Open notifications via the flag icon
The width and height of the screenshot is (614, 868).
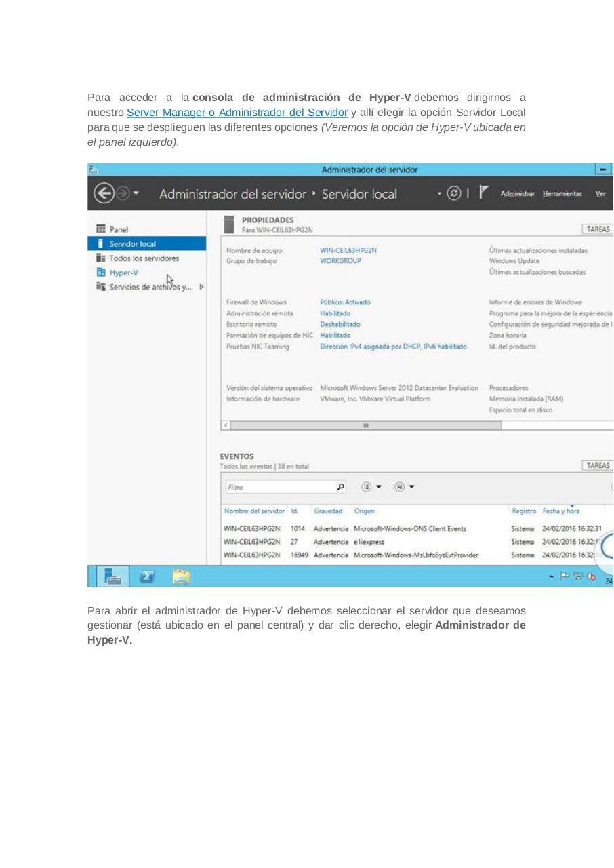(x=483, y=193)
